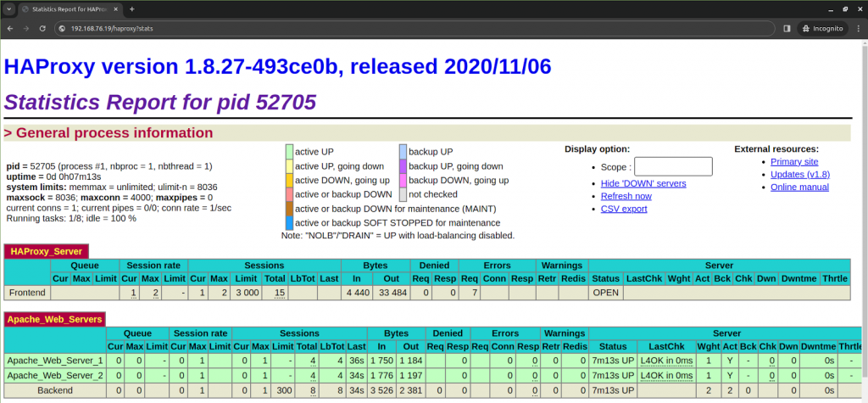Click Apache_Web_Server_1 last session 36s

[357, 361]
